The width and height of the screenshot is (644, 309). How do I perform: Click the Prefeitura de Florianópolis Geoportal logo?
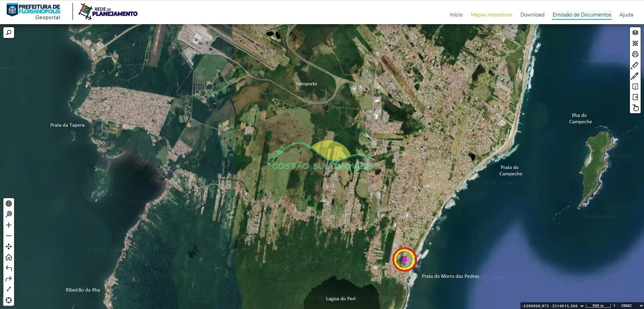pyautogui.click(x=34, y=12)
